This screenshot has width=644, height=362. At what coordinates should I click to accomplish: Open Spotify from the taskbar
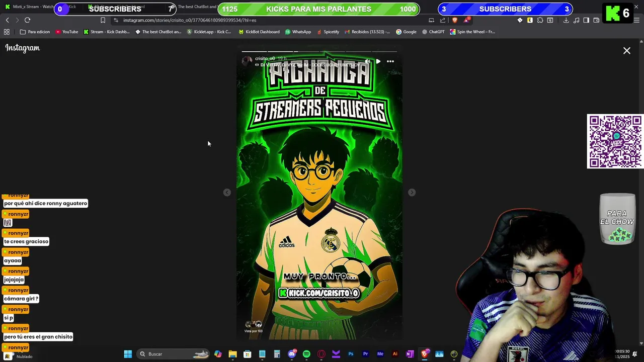point(306,354)
